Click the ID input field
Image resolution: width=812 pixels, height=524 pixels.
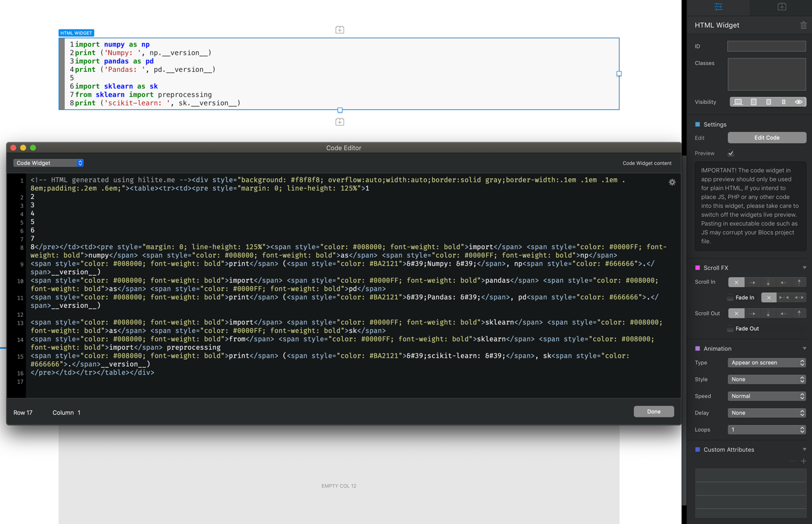767,46
